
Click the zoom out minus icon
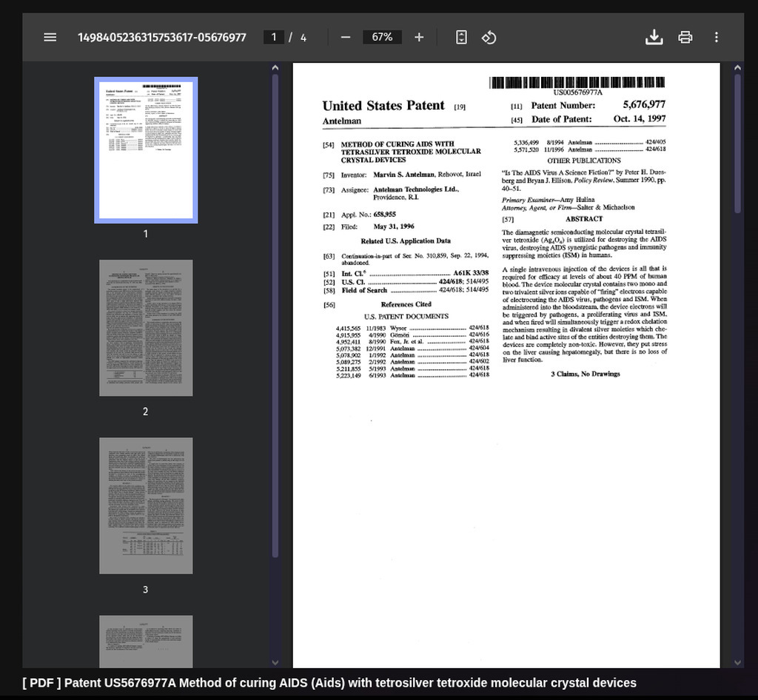[345, 37]
